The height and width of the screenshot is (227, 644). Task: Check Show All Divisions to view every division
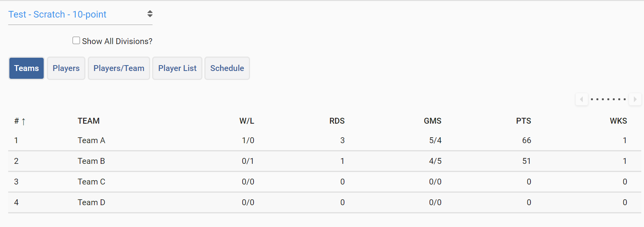[x=76, y=40]
